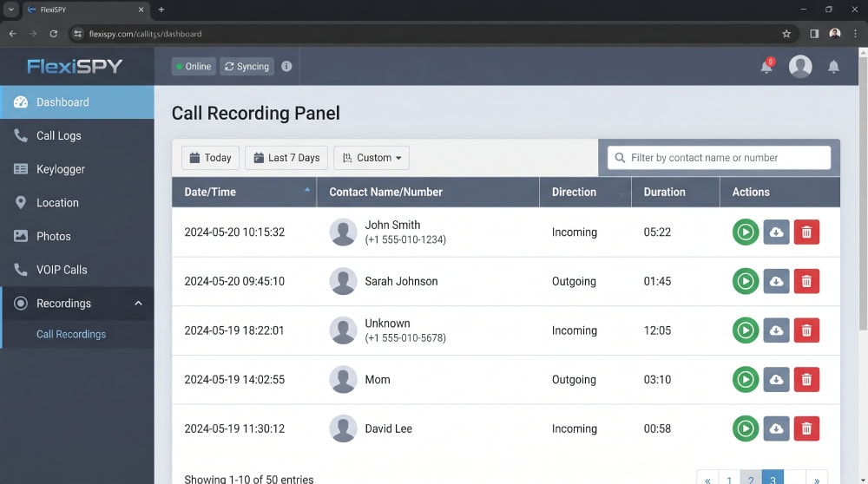This screenshot has width=868, height=484.
Task: Go to the next pagination page
Action: coord(817,479)
